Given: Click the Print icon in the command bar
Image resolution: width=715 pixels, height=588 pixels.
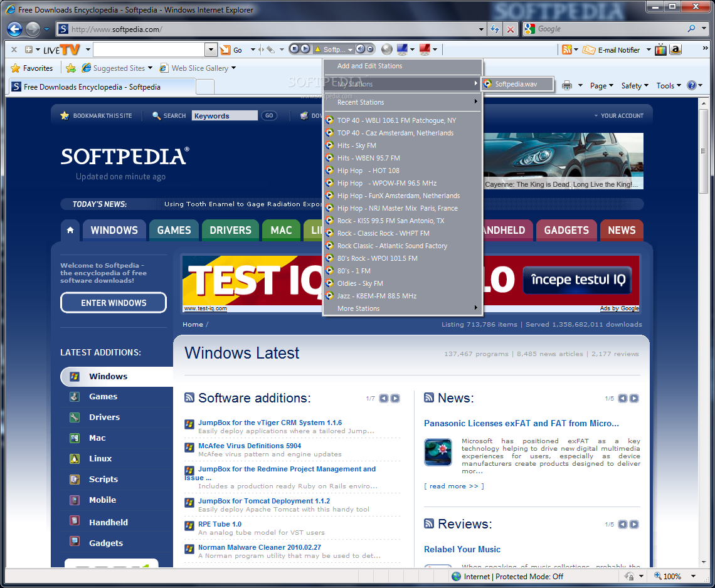Looking at the screenshot, I should [567, 85].
